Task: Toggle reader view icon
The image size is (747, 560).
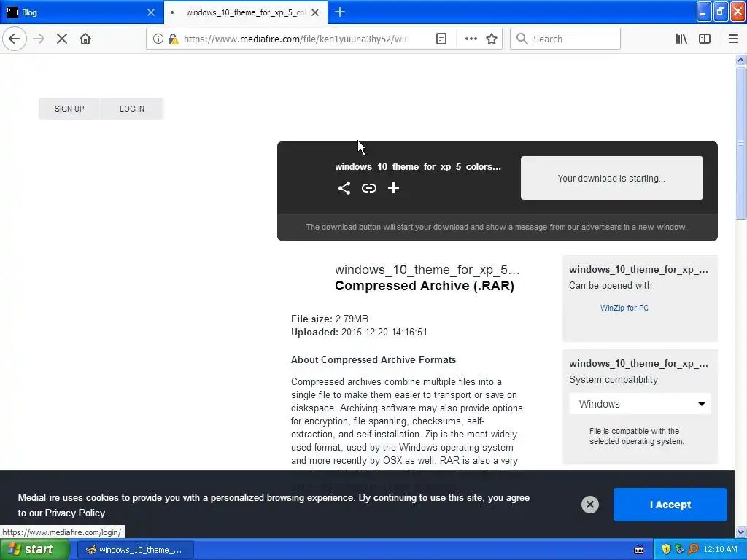Action: pyautogui.click(x=441, y=39)
